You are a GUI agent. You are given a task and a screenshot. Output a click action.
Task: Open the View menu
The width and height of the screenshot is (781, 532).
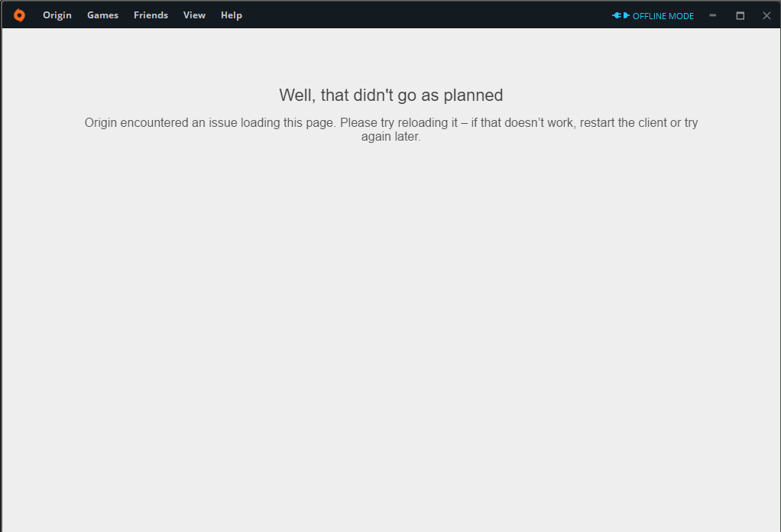pyautogui.click(x=194, y=15)
